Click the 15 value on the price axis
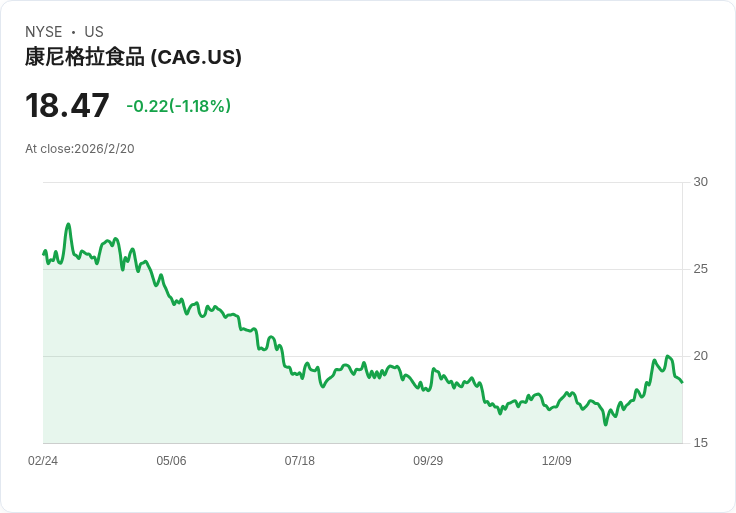This screenshot has height=513, width=736. tap(700, 443)
